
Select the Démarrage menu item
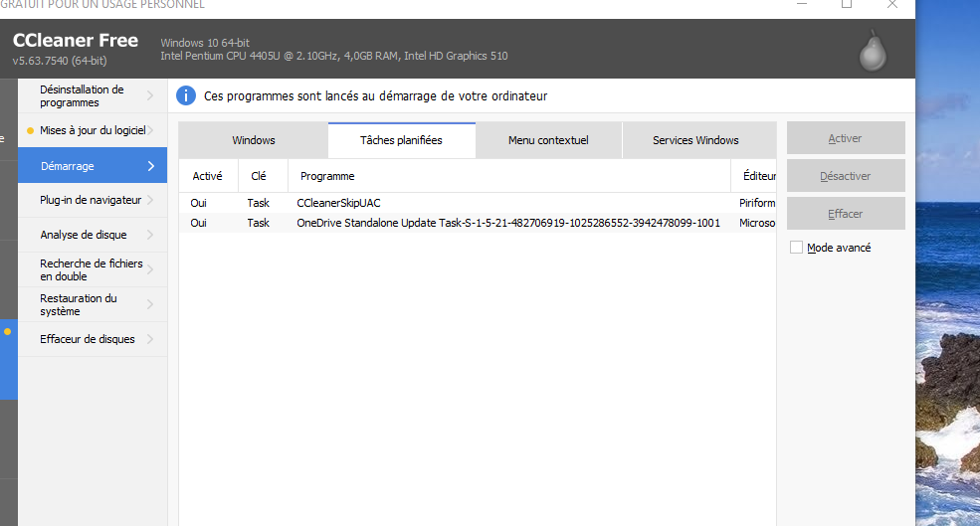[x=93, y=165]
